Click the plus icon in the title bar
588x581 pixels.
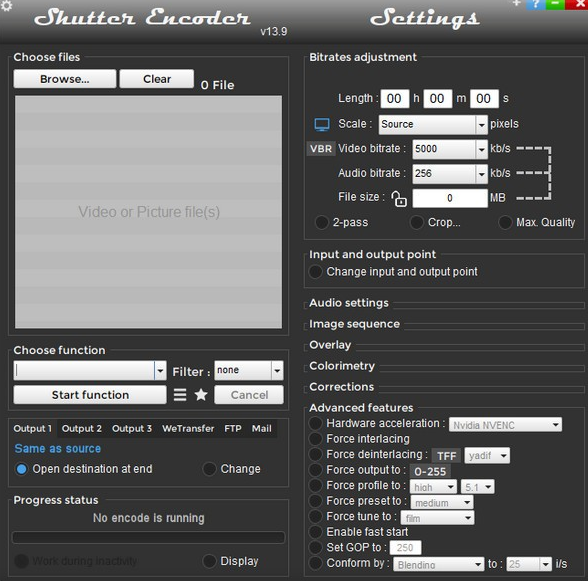(x=517, y=3)
